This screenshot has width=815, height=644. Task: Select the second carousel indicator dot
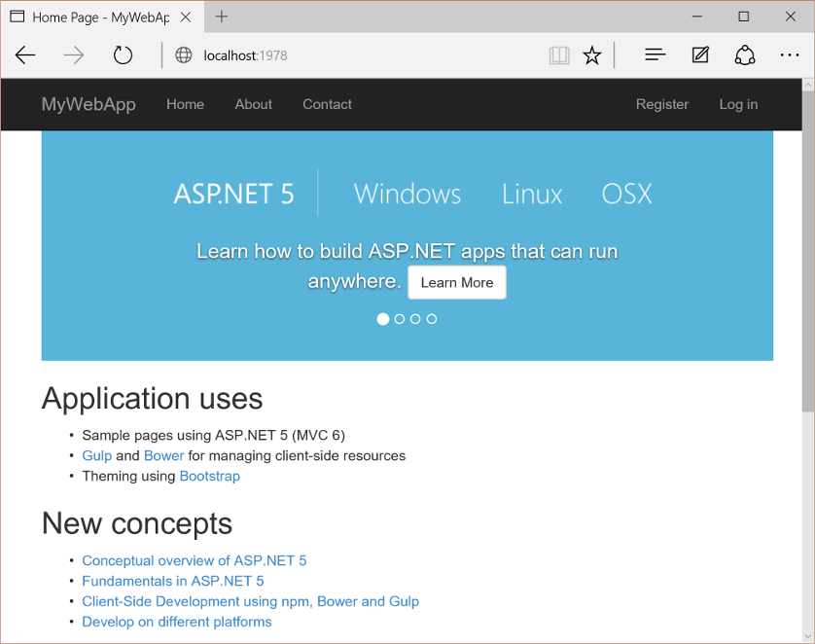point(399,319)
